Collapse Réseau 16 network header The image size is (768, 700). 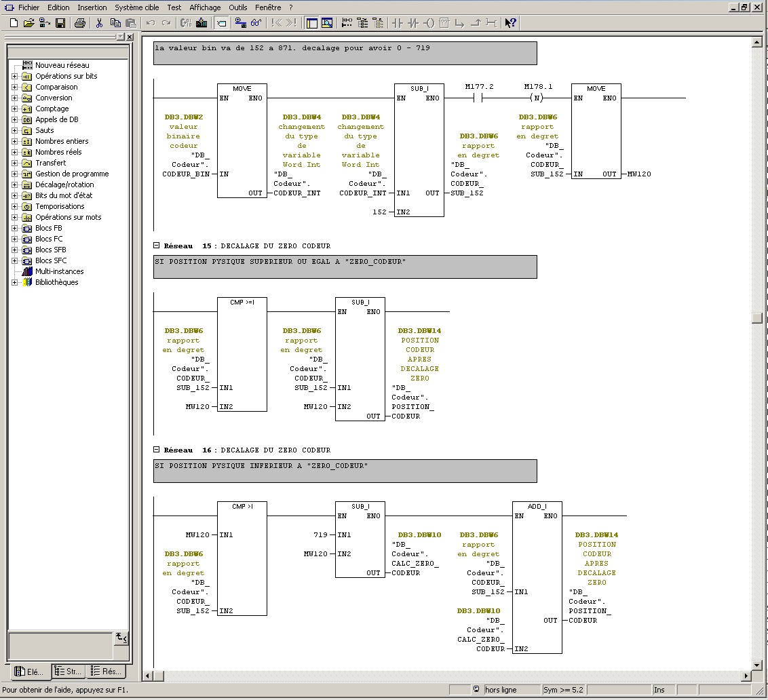click(x=157, y=450)
